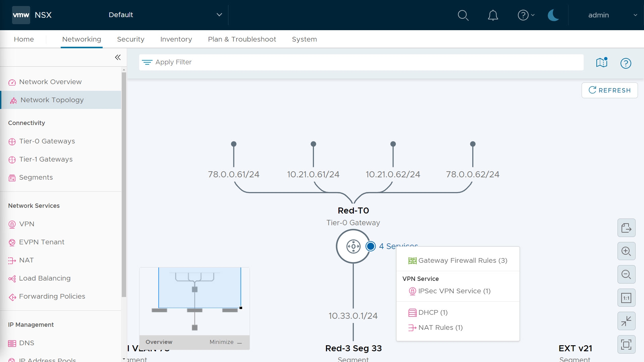The width and height of the screenshot is (644, 362).
Task: Expand the admin user menu
Action: 612,15
